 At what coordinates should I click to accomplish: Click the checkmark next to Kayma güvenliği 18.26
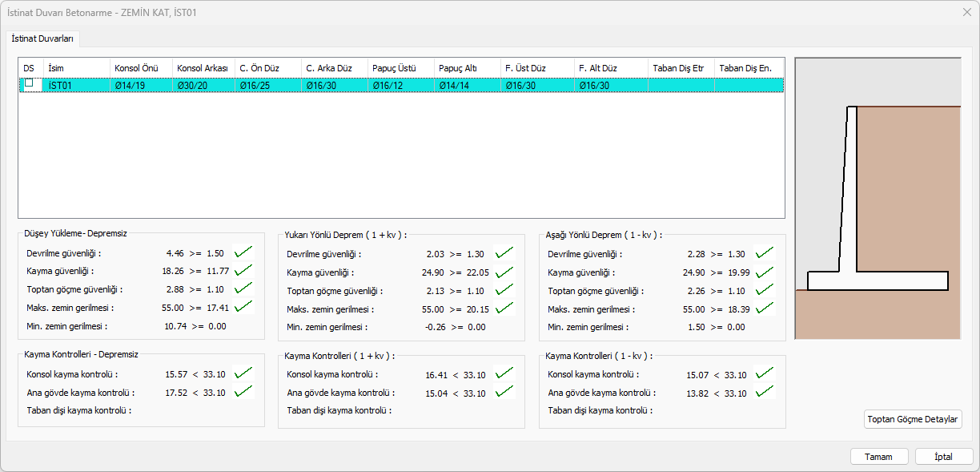[x=243, y=271]
